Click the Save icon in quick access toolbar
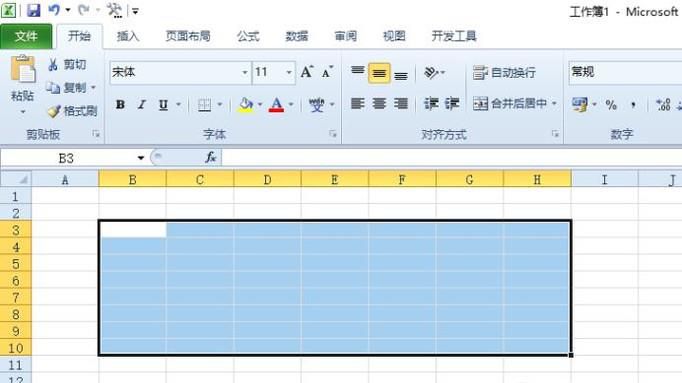This screenshot has width=682, height=383. (x=33, y=10)
